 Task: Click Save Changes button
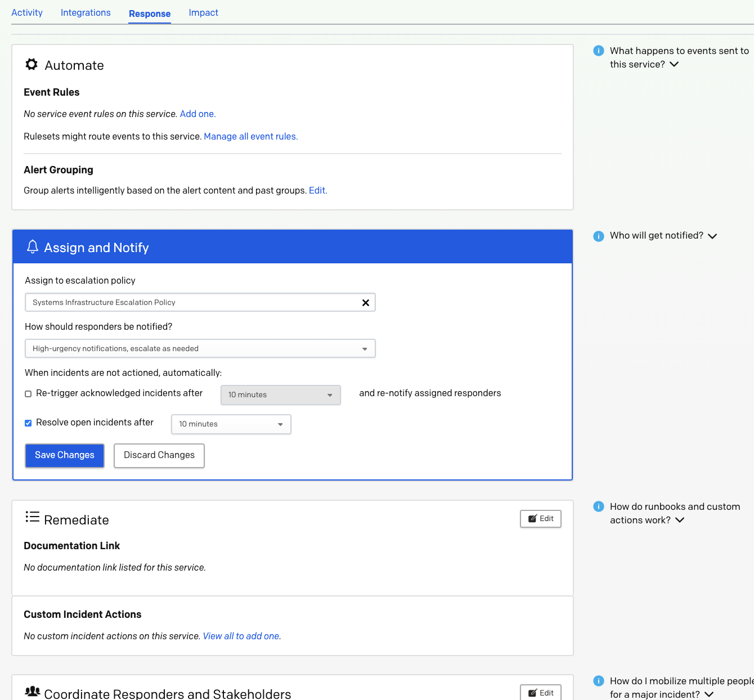(x=65, y=455)
